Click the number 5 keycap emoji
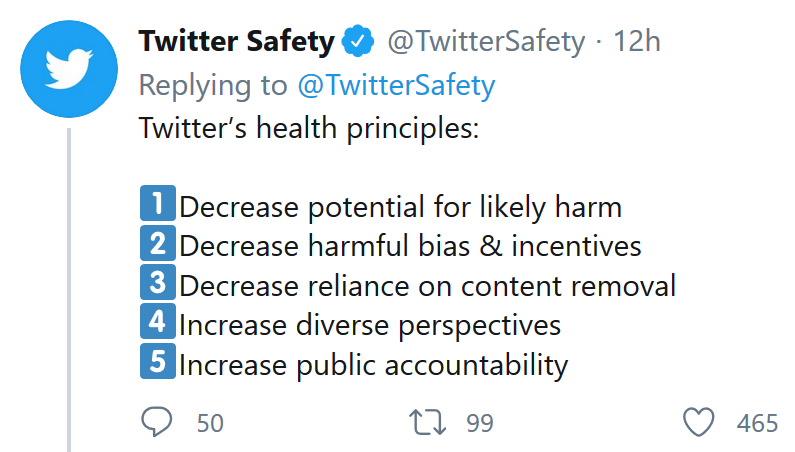This screenshot has width=795, height=452. pos(158,361)
